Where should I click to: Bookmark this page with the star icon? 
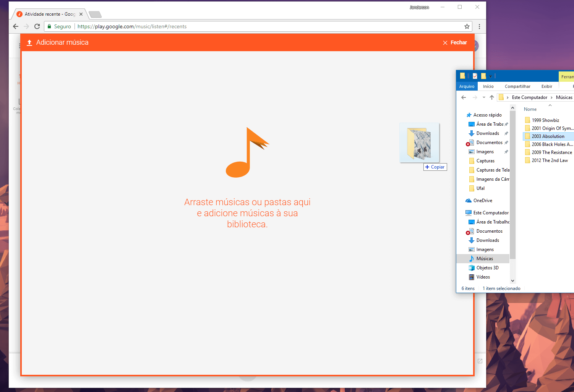[x=467, y=26]
